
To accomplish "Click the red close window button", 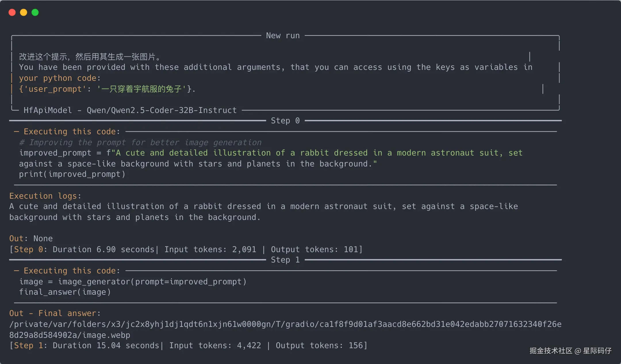I will point(12,12).
